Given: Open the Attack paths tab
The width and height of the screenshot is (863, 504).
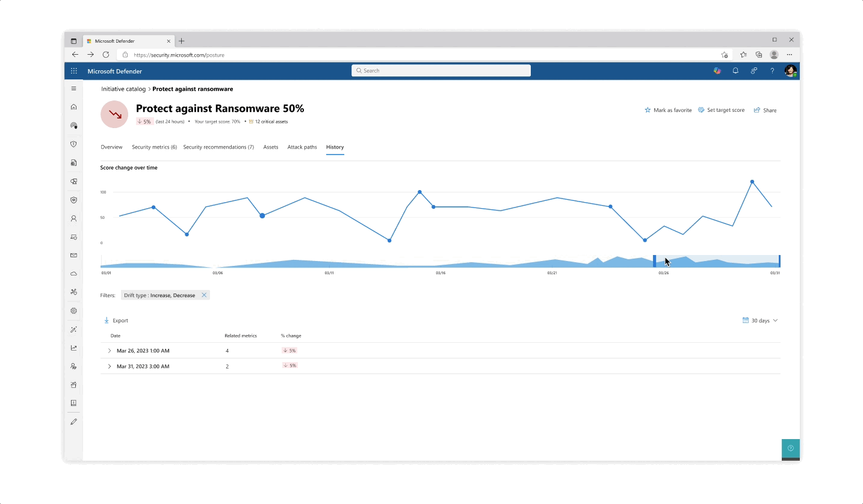Looking at the screenshot, I should pos(302,147).
